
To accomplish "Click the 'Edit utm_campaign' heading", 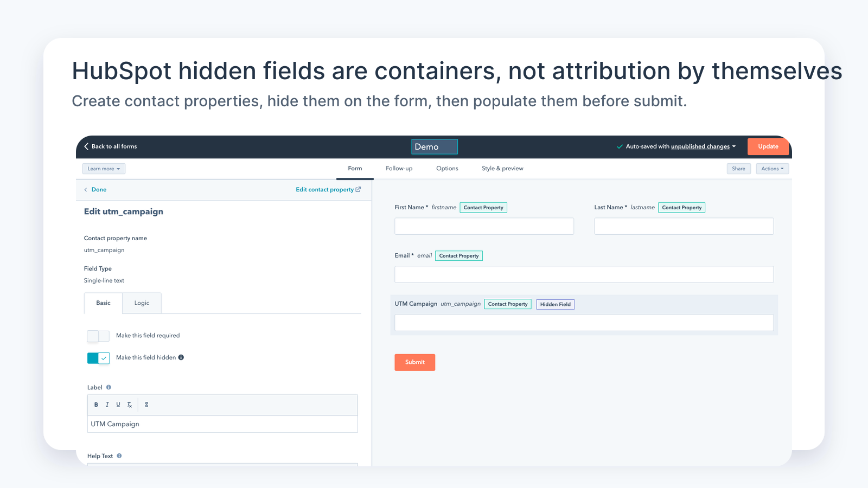I will (124, 211).
